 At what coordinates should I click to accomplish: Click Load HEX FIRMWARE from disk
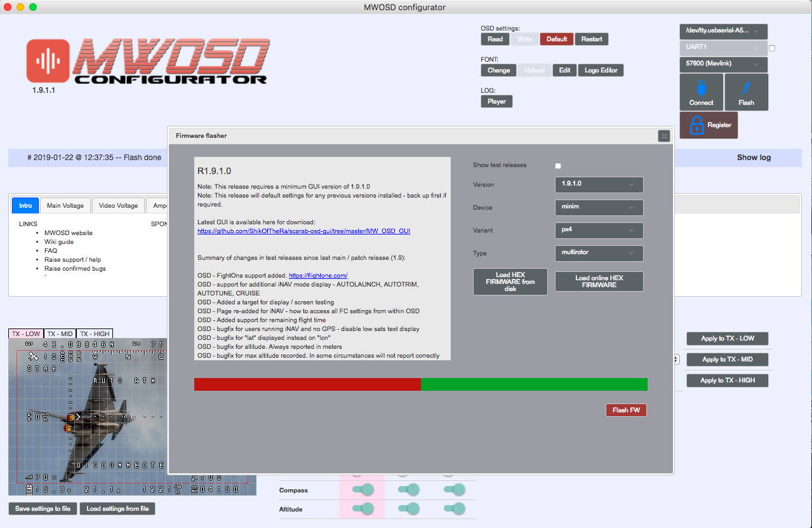[510, 281]
